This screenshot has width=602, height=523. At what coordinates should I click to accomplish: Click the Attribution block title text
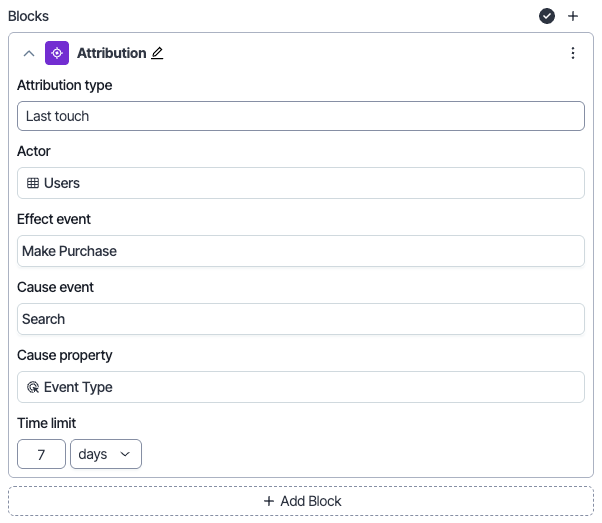(x=111, y=53)
